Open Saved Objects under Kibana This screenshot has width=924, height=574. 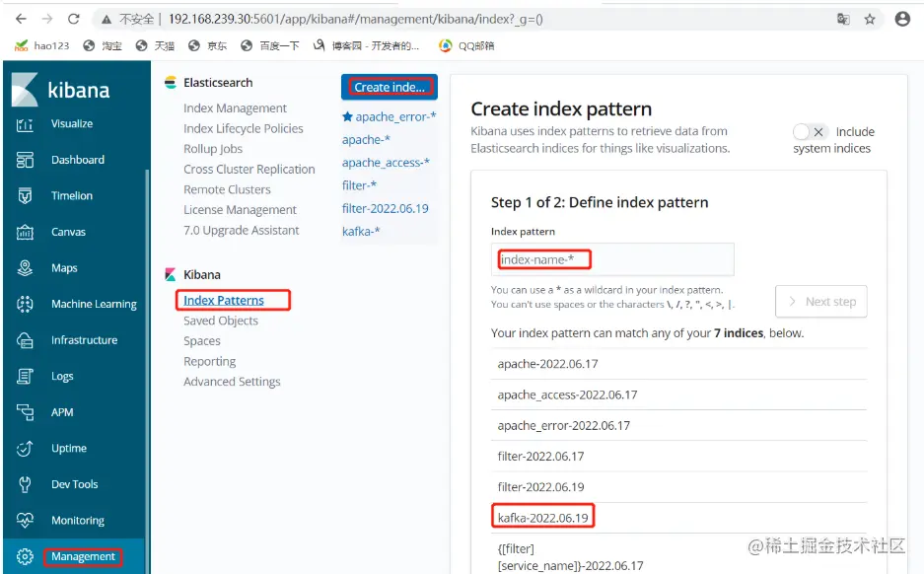click(221, 321)
